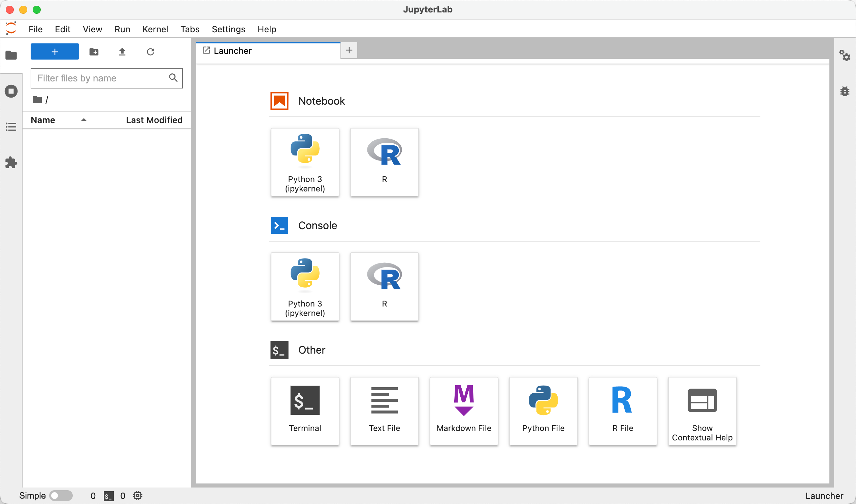The image size is (856, 504).
Task: Open a new Terminal from the Launcher
Action: (x=305, y=411)
